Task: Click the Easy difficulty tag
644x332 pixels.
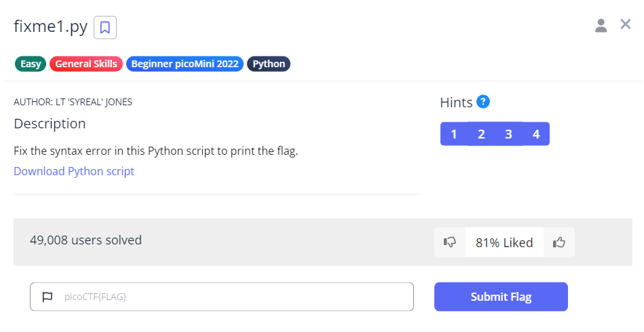Action: click(x=31, y=64)
